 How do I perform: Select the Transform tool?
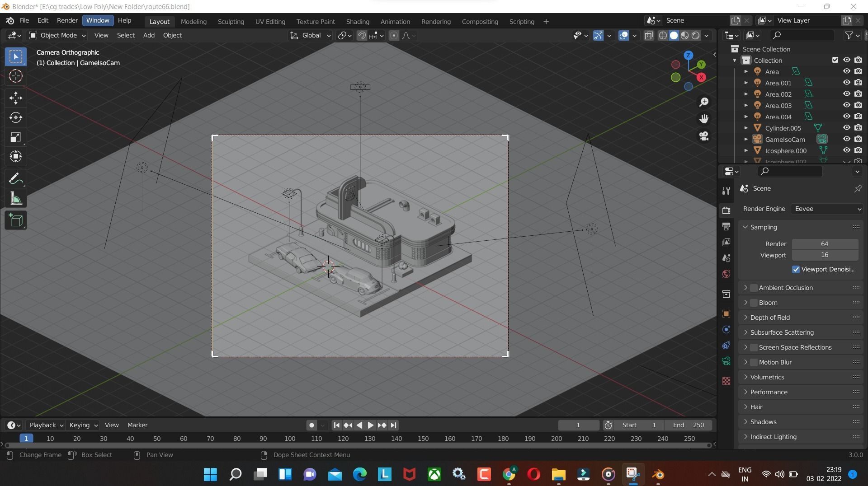pyautogui.click(x=16, y=157)
